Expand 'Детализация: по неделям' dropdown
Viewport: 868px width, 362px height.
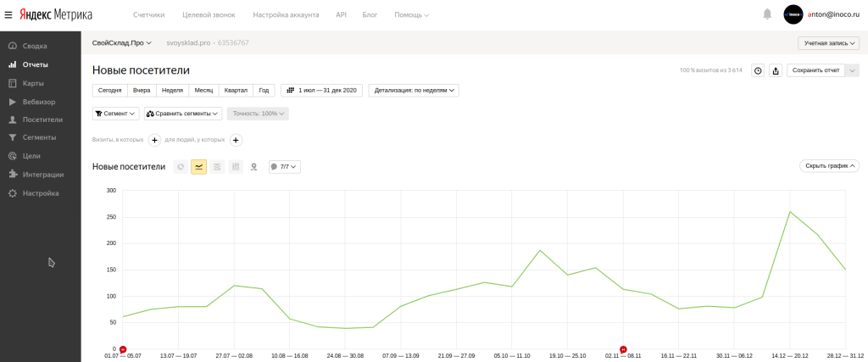414,90
